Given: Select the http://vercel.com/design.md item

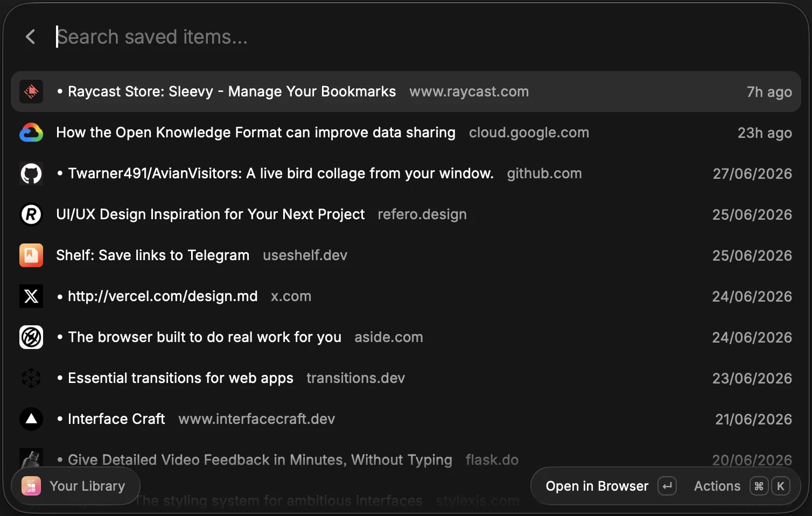Looking at the screenshot, I should click(163, 296).
